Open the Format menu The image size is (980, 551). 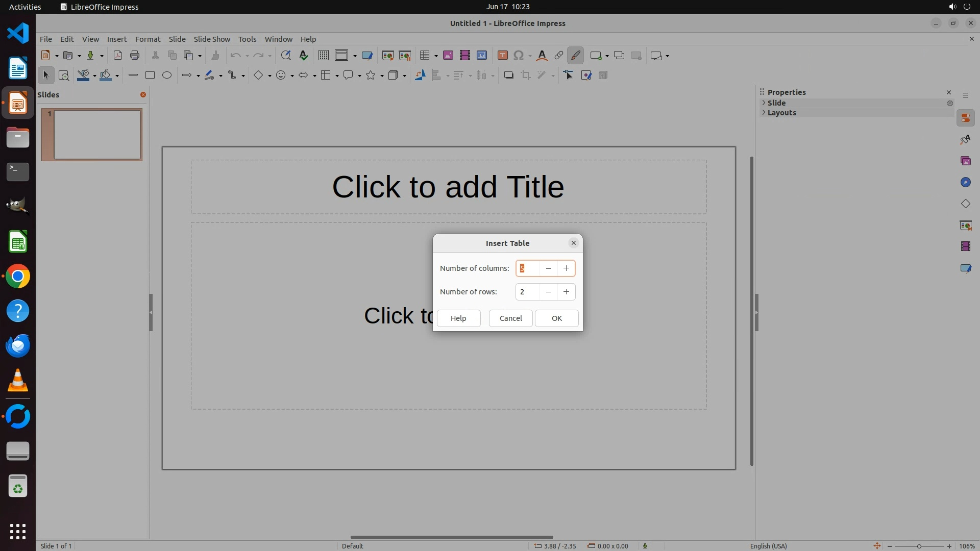click(x=148, y=39)
